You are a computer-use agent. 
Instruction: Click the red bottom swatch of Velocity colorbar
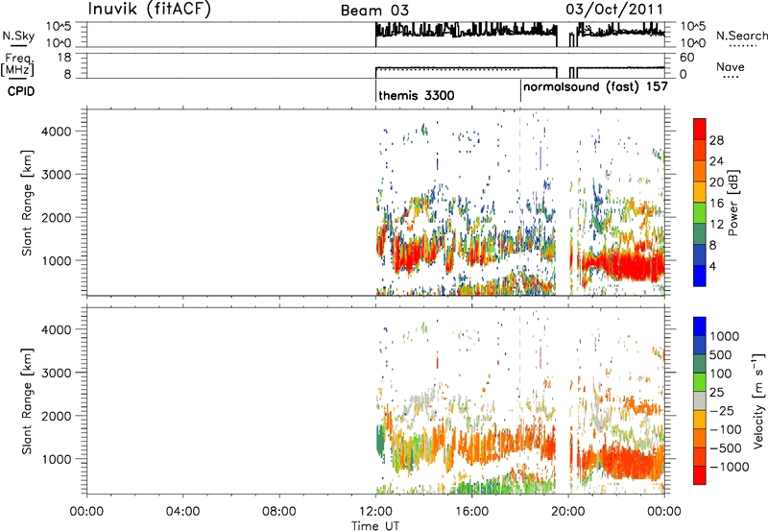(x=700, y=475)
